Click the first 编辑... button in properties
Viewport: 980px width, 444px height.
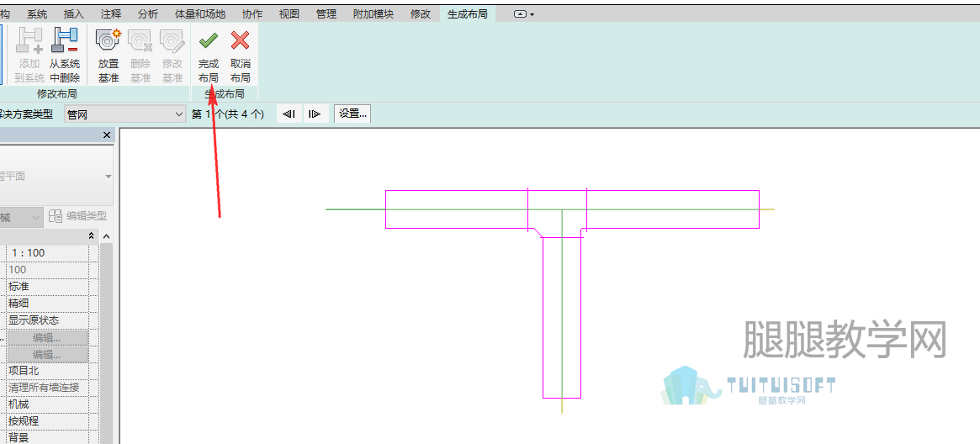[47, 338]
